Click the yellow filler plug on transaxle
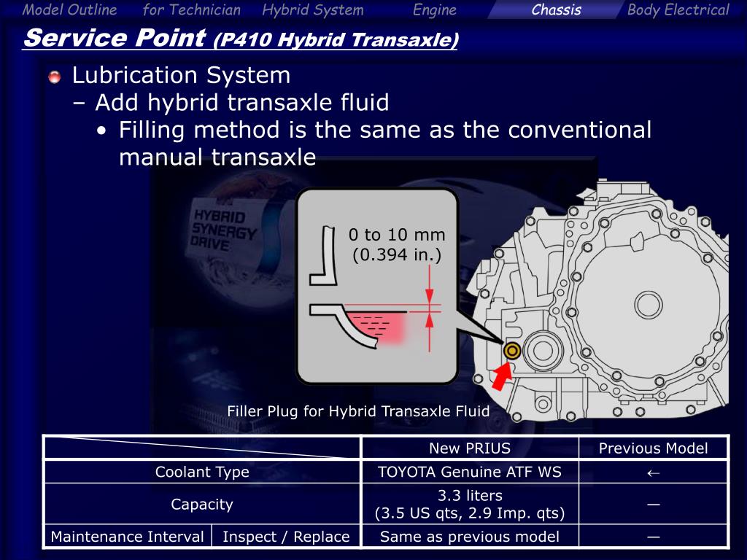 (x=511, y=351)
